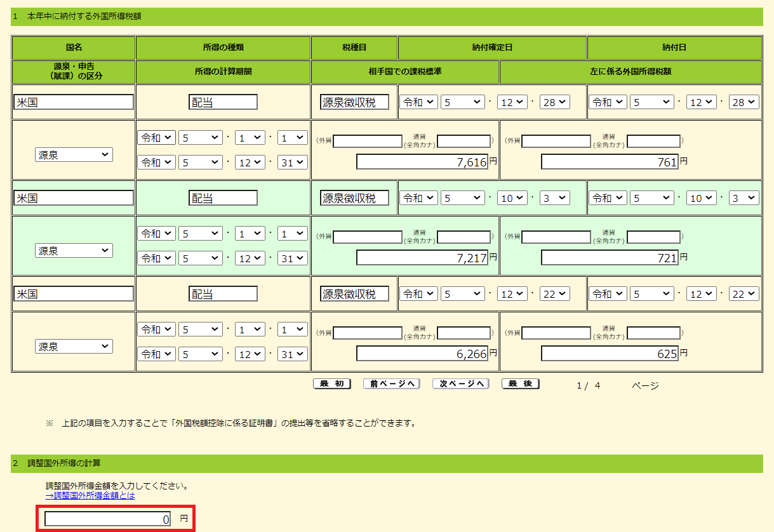Click the 次ページへ (next page) button
774x532 pixels.
tap(460, 383)
